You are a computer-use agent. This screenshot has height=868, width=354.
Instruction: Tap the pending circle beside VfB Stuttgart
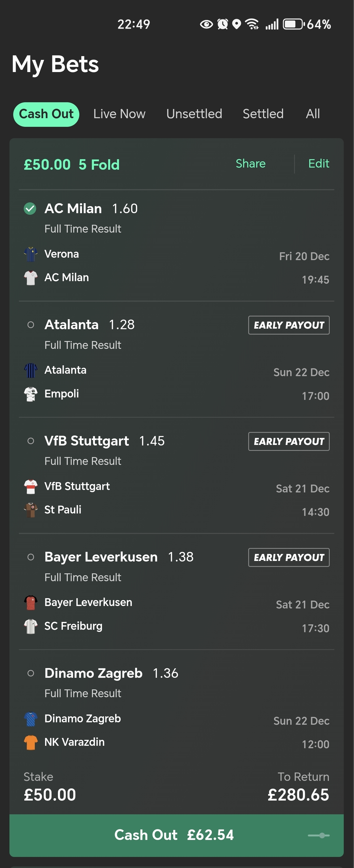(31, 441)
